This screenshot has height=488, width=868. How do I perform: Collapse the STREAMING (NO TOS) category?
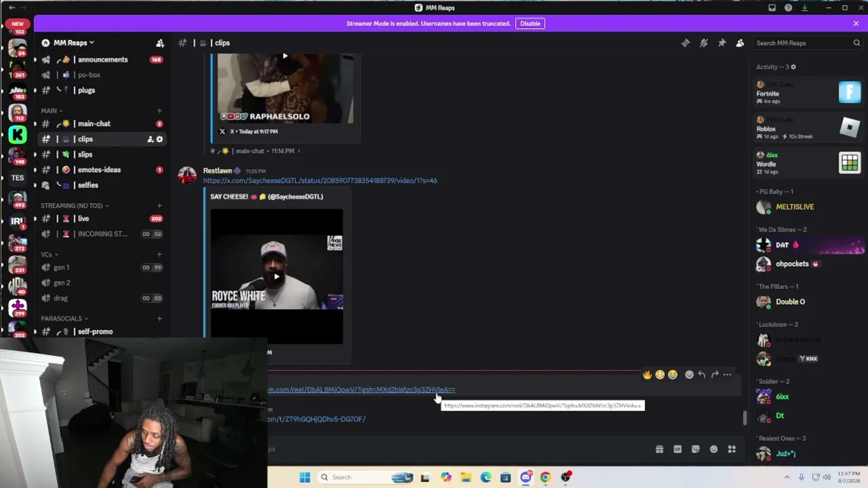tap(75, 205)
